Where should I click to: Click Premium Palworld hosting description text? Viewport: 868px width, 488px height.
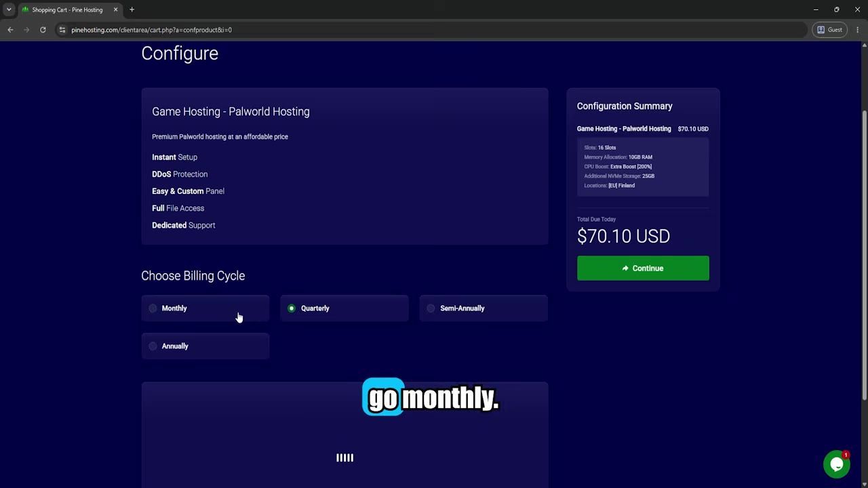point(220,137)
